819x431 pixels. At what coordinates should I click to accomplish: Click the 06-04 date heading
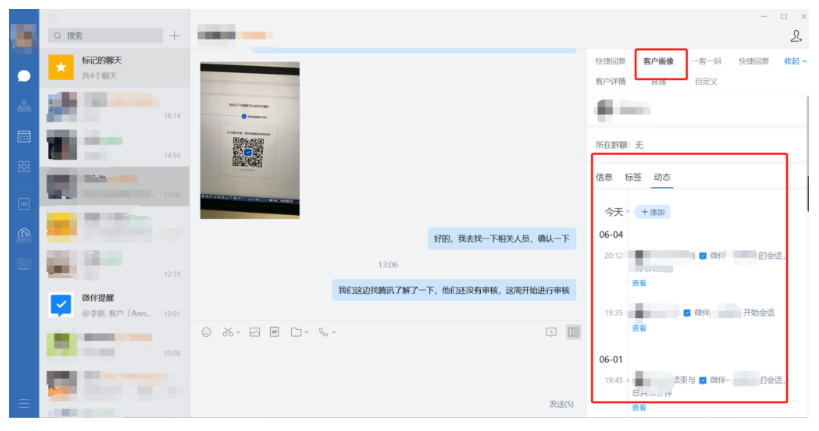click(611, 235)
